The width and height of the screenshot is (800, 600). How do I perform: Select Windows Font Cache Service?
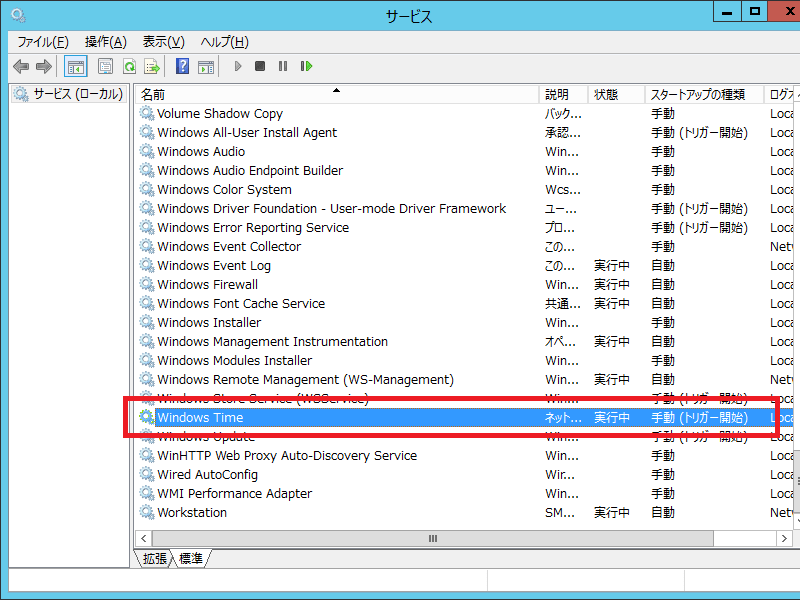pyautogui.click(x=241, y=304)
